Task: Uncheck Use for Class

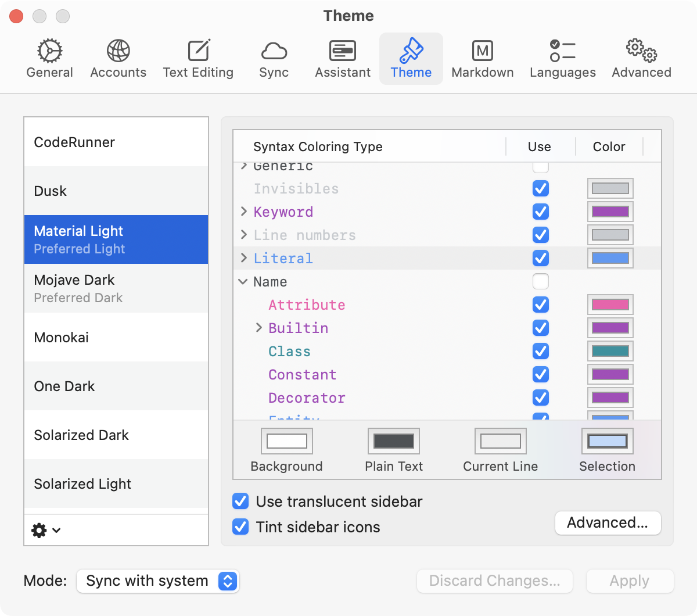Action: tap(541, 351)
